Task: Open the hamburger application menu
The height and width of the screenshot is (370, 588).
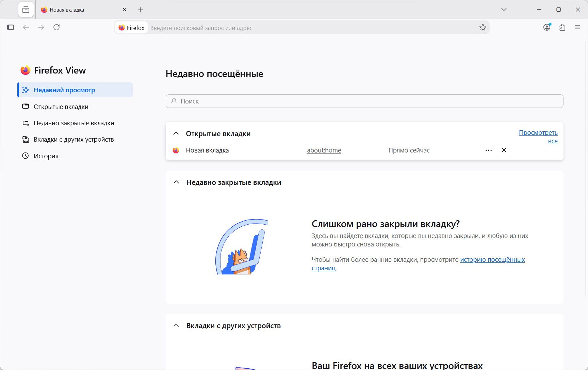Action: click(577, 27)
